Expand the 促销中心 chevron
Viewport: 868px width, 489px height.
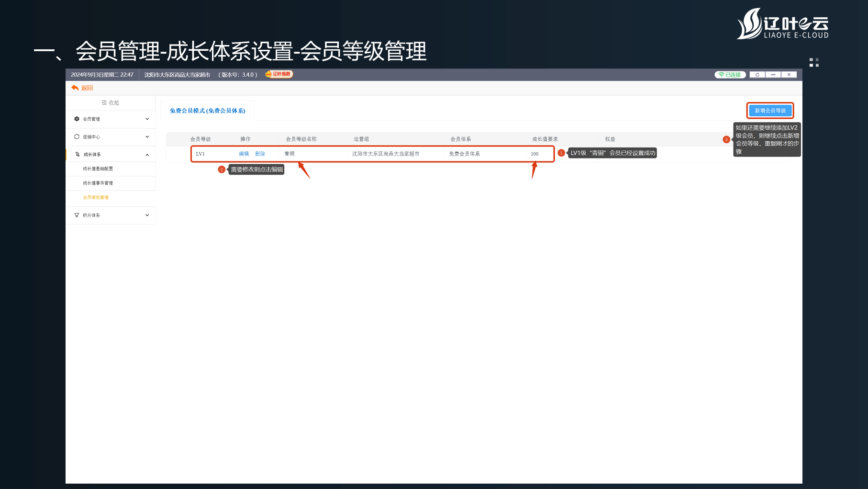tap(147, 136)
